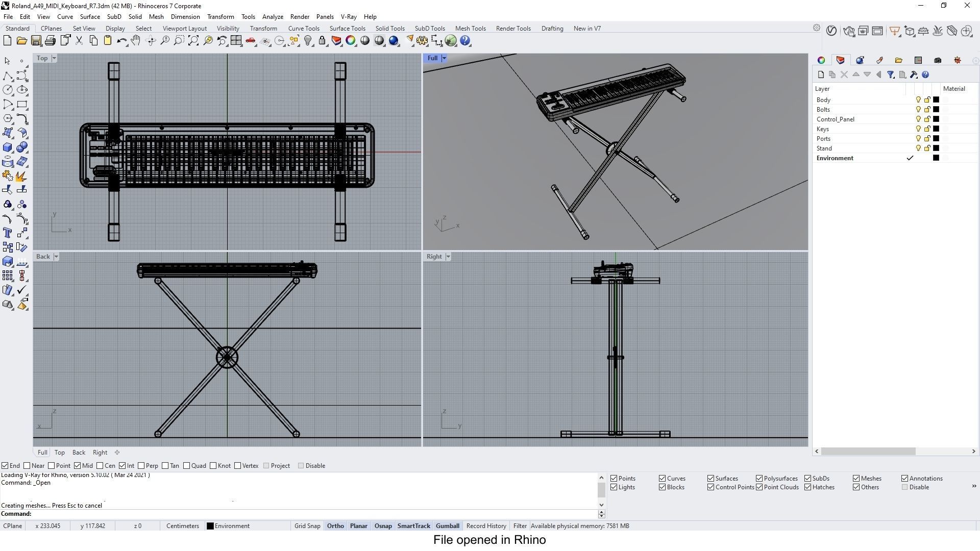Viewport: 980px width, 551px height.
Task: Click the layer filter funnel icon
Action: click(x=891, y=75)
